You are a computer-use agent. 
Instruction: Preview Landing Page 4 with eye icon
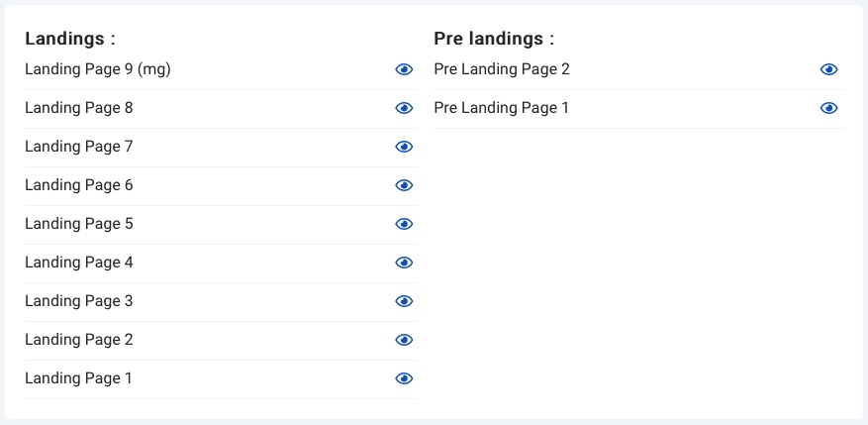tap(404, 263)
